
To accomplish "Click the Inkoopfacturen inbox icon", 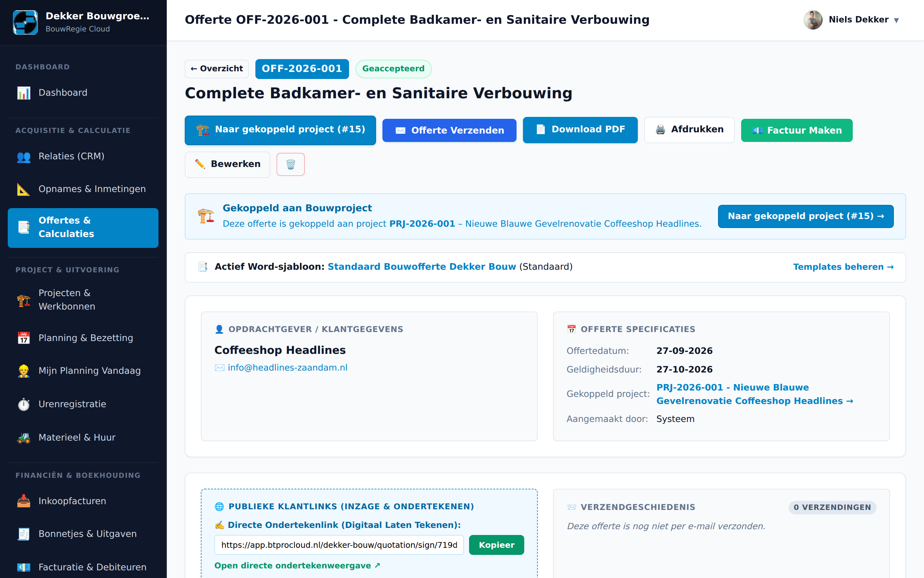I will click(24, 501).
